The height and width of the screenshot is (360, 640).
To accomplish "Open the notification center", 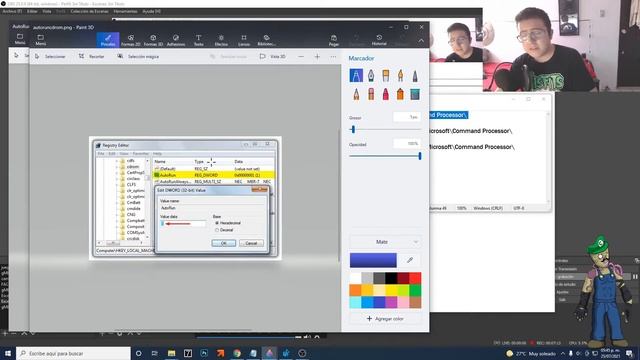I will (630, 353).
